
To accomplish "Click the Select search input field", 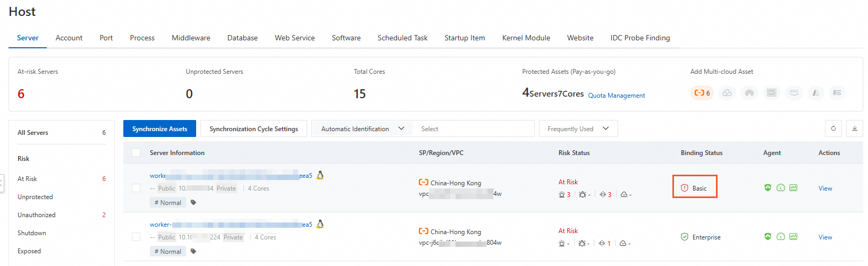I will coord(473,128).
